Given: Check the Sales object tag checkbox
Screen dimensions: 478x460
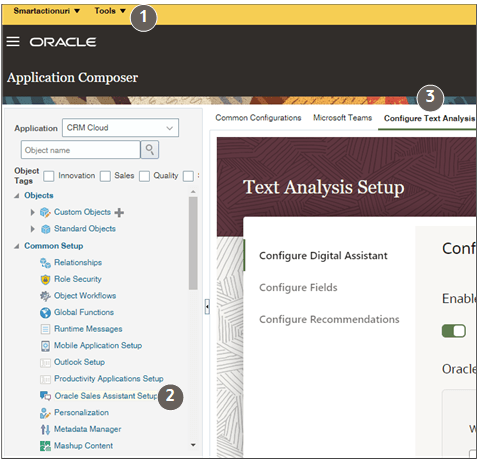Looking at the screenshot, I should click(105, 176).
